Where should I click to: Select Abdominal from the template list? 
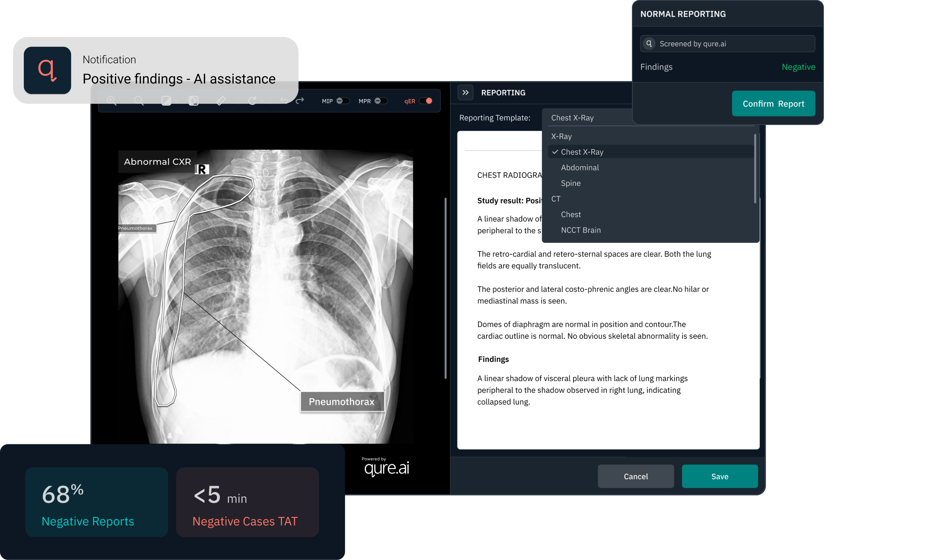[x=579, y=167]
